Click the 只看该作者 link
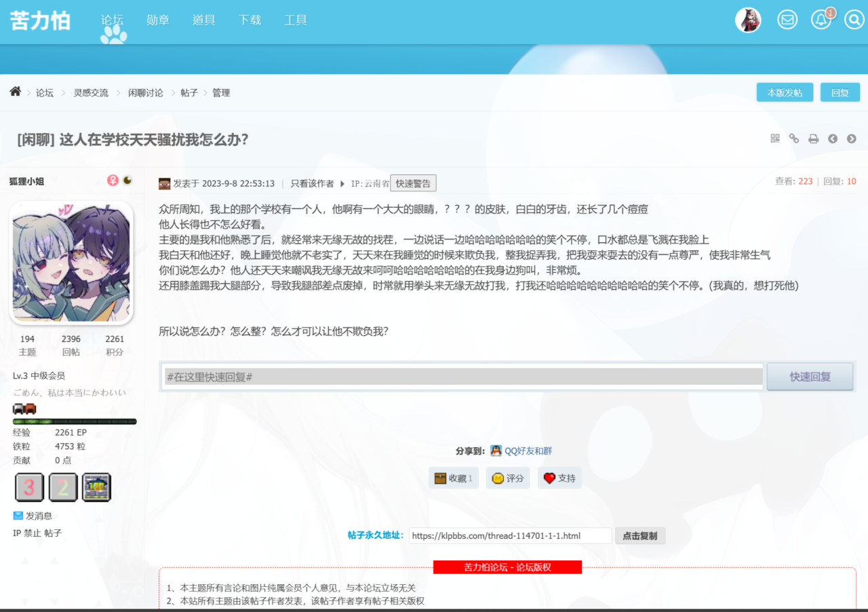The width and height of the screenshot is (868, 612). 313,183
